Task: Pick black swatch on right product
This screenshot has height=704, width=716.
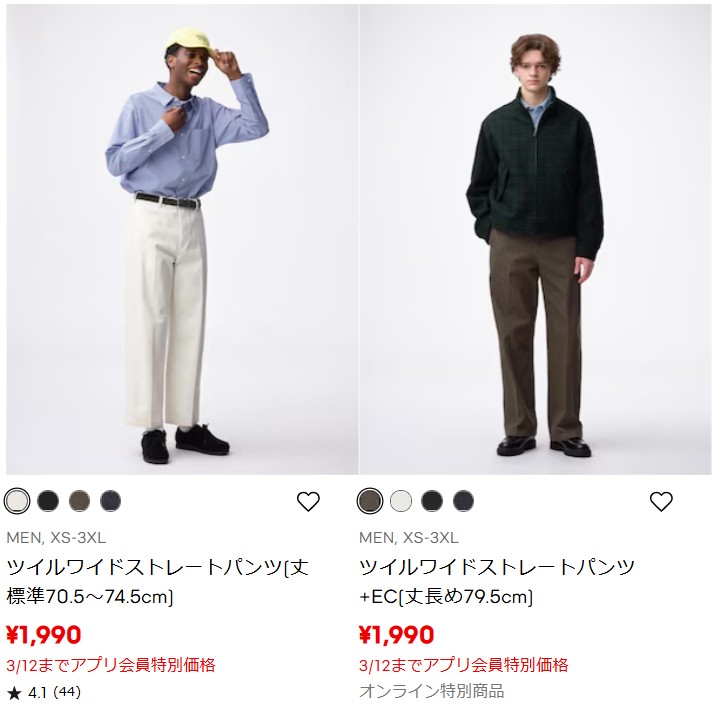Action: pyautogui.click(x=432, y=501)
